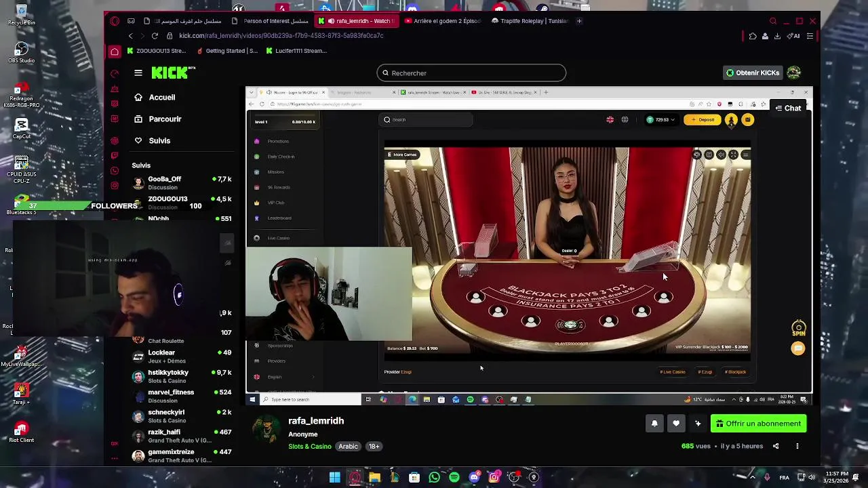Go to Accueil in Kick sidebar
Screen dimensions: 868x488
tap(155, 97)
